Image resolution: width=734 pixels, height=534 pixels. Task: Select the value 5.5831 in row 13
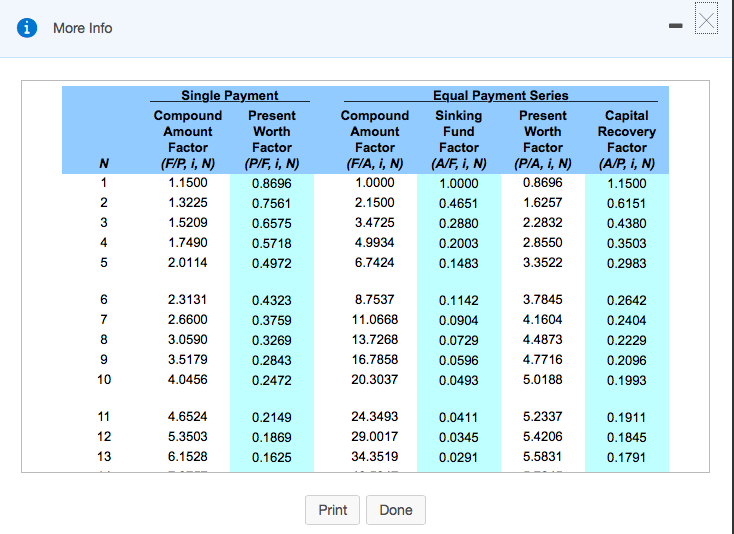coord(542,456)
